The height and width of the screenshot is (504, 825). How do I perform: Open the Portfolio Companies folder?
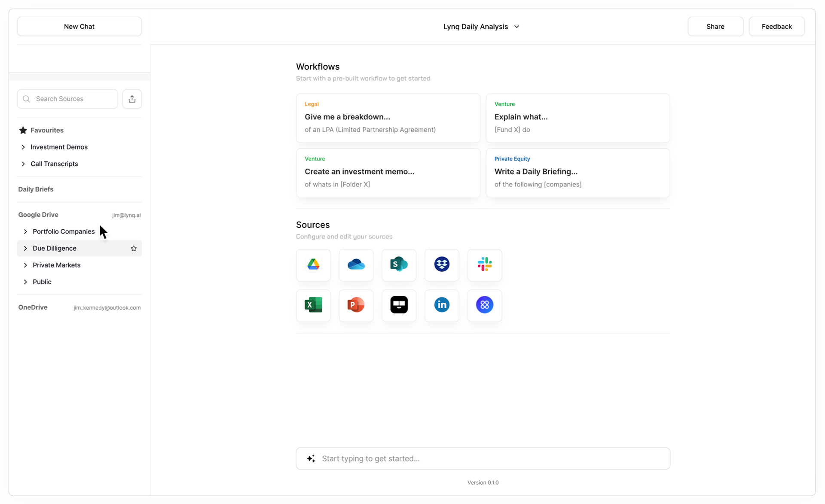(64, 231)
